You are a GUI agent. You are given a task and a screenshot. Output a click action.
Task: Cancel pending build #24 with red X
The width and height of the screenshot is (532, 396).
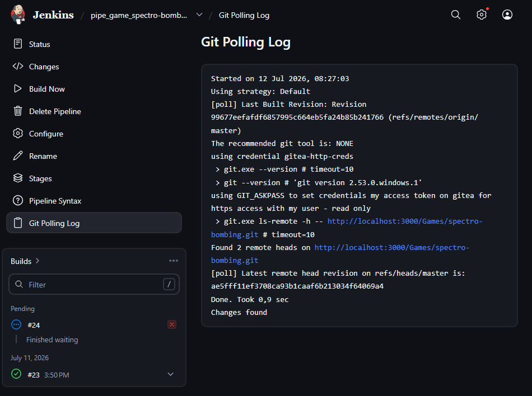(172, 324)
